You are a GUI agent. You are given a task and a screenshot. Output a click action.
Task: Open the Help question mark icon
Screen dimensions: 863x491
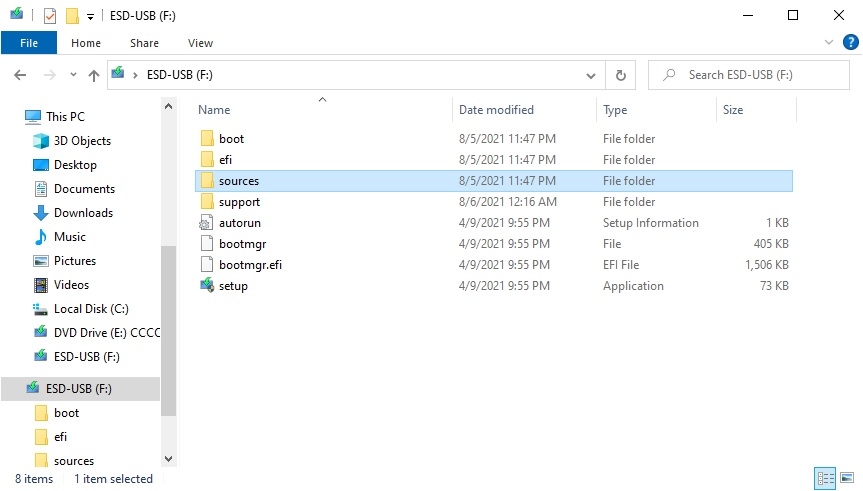tap(849, 43)
